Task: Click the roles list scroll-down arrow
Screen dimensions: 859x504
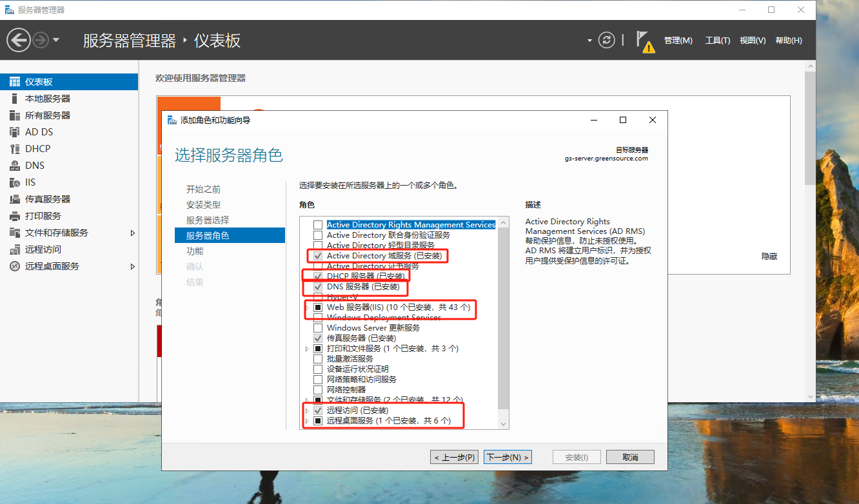Action: (504, 423)
